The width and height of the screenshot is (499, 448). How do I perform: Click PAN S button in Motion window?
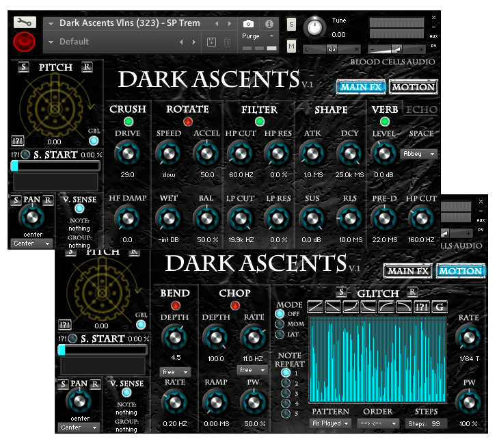coord(63,384)
